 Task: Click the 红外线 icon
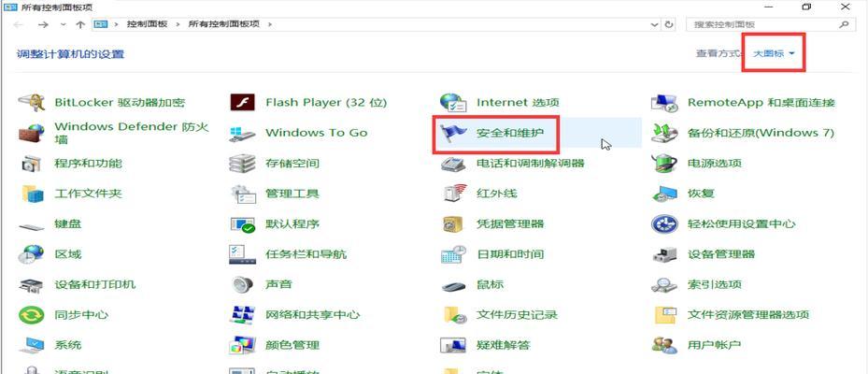pos(455,194)
